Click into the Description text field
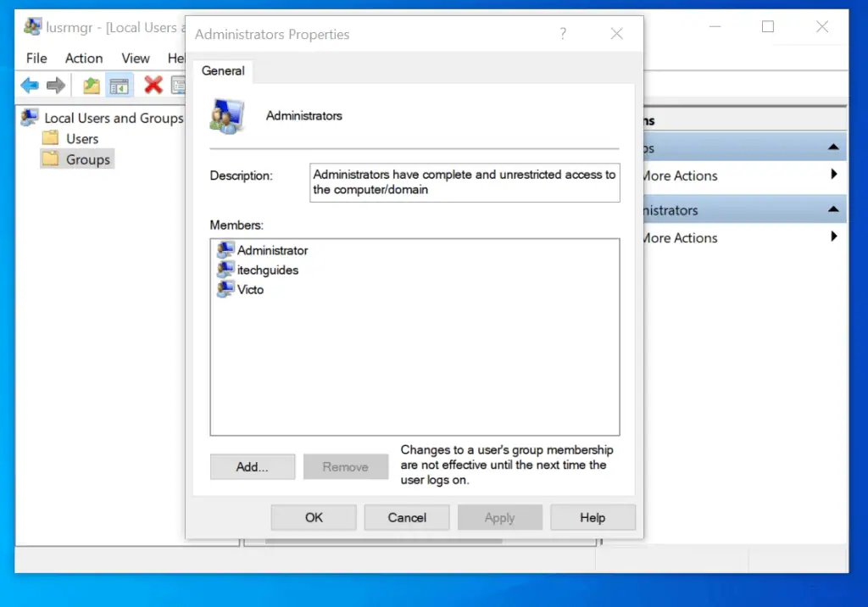This screenshot has height=607, width=868. click(x=465, y=182)
